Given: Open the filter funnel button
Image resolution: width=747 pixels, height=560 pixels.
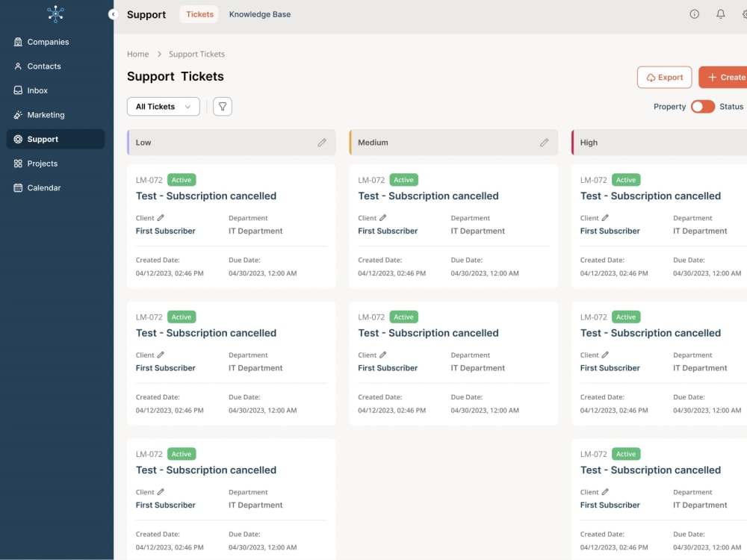Looking at the screenshot, I should [x=223, y=107].
